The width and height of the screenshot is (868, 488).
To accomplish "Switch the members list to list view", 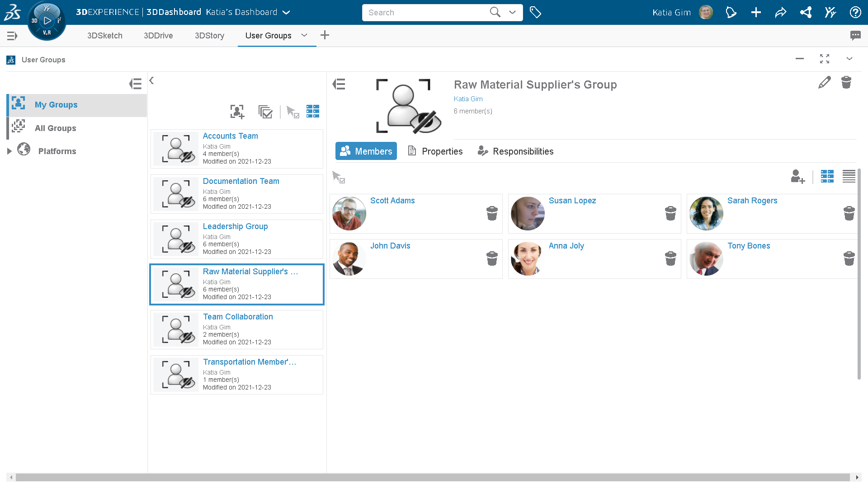I will click(849, 177).
